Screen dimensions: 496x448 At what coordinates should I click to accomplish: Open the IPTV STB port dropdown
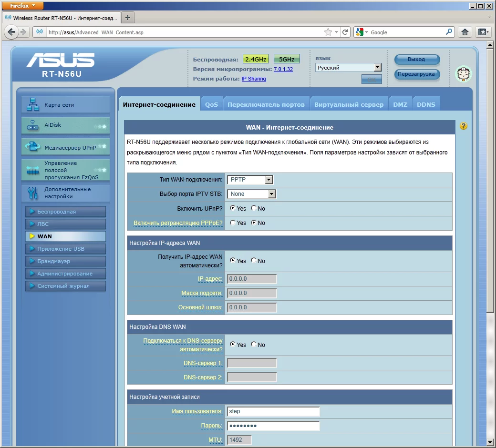point(251,194)
